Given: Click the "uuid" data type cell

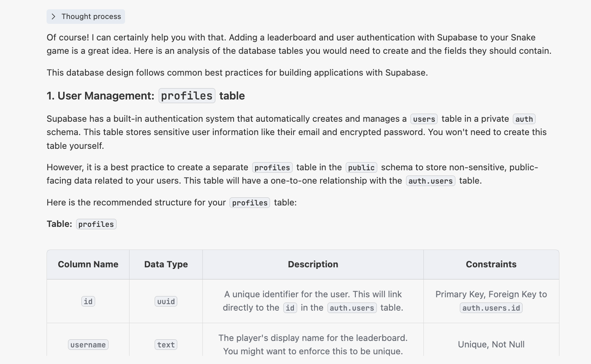Looking at the screenshot, I should pos(166,302).
